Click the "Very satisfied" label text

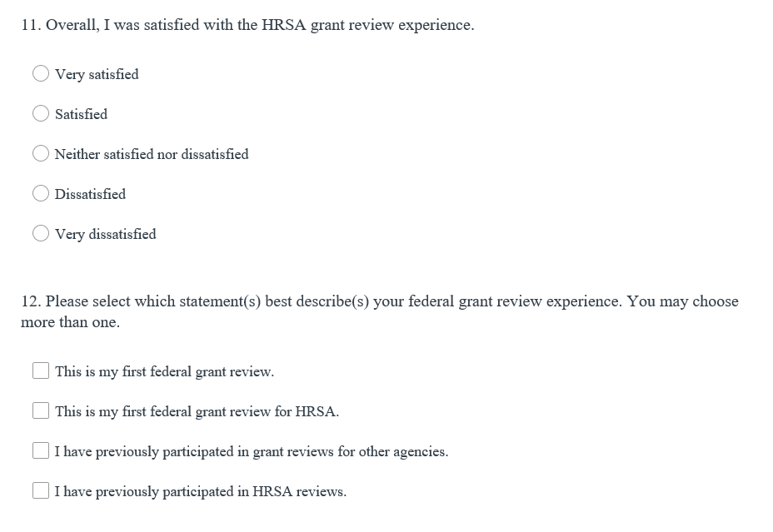(97, 74)
